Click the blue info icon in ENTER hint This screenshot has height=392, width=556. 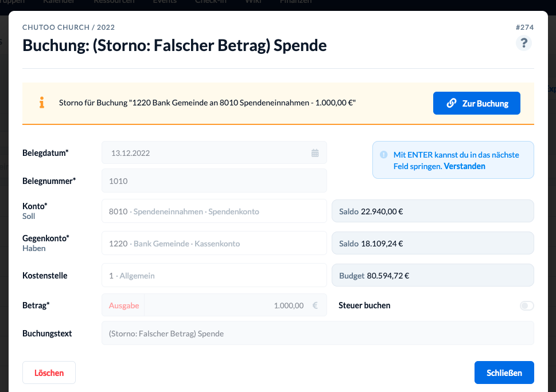384,155
